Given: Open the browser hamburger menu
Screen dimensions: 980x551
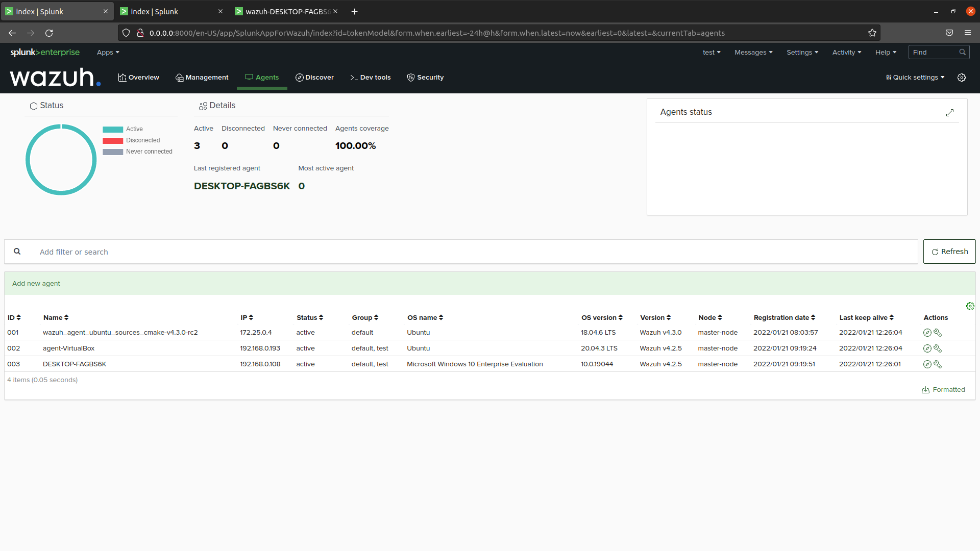Looking at the screenshot, I should pos(968,33).
